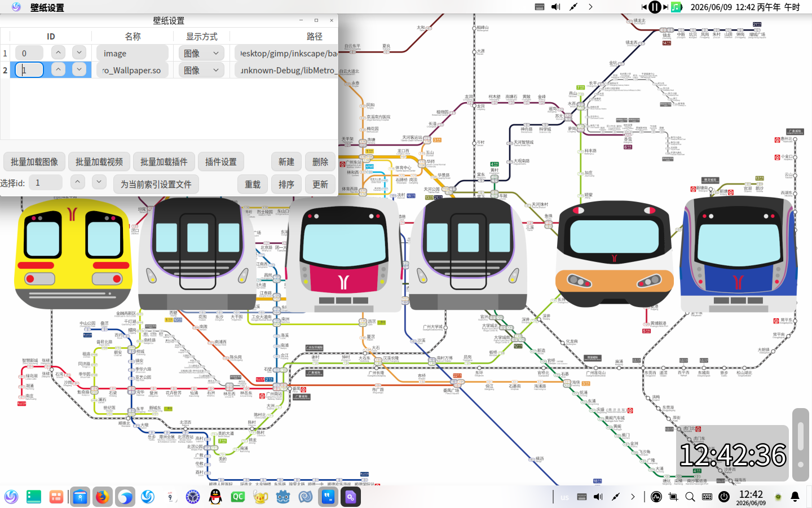Open the notification bell in dock
Viewport: 812px width, 508px height.
click(795, 497)
